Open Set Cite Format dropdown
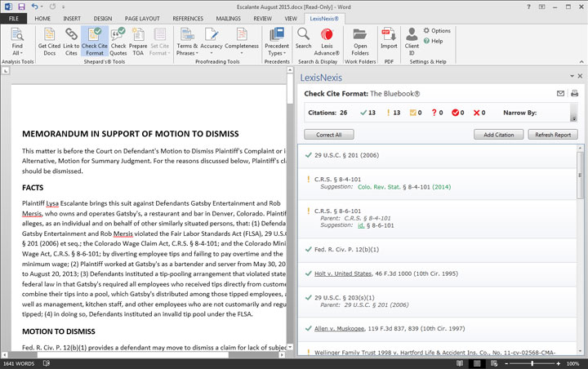The height and width of the screenshot is (369, 588). (160, 42)
